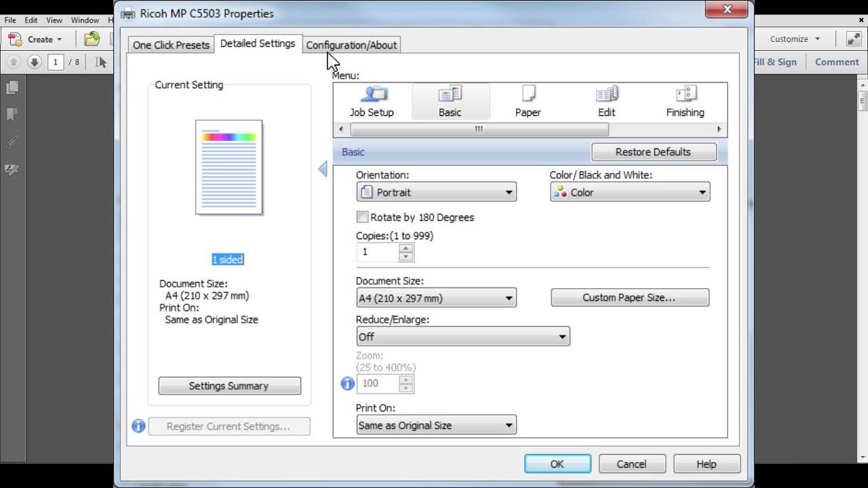
Task: Open the Finishing menu icon
Action: pyautogui.click(x=685, y=102)
